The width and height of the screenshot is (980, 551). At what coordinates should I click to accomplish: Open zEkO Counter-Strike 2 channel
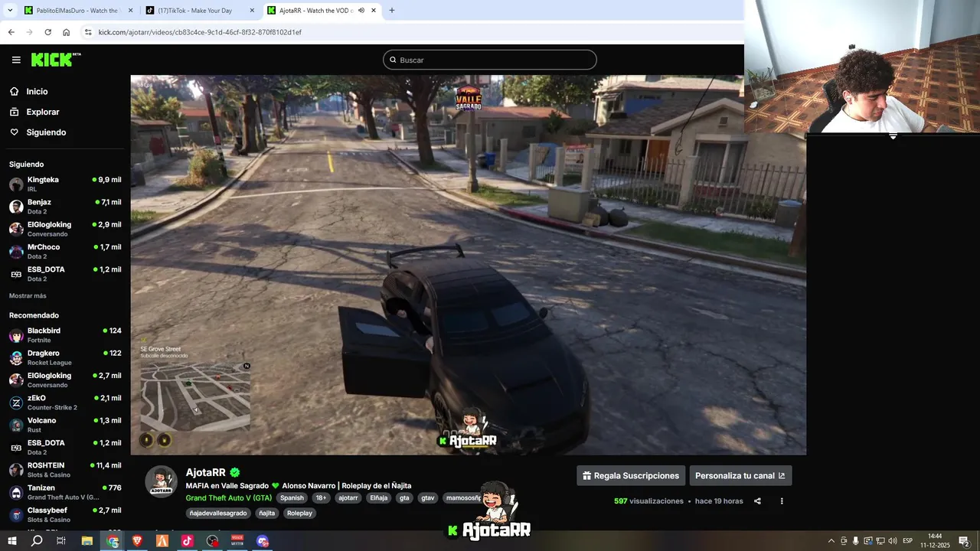65,403
